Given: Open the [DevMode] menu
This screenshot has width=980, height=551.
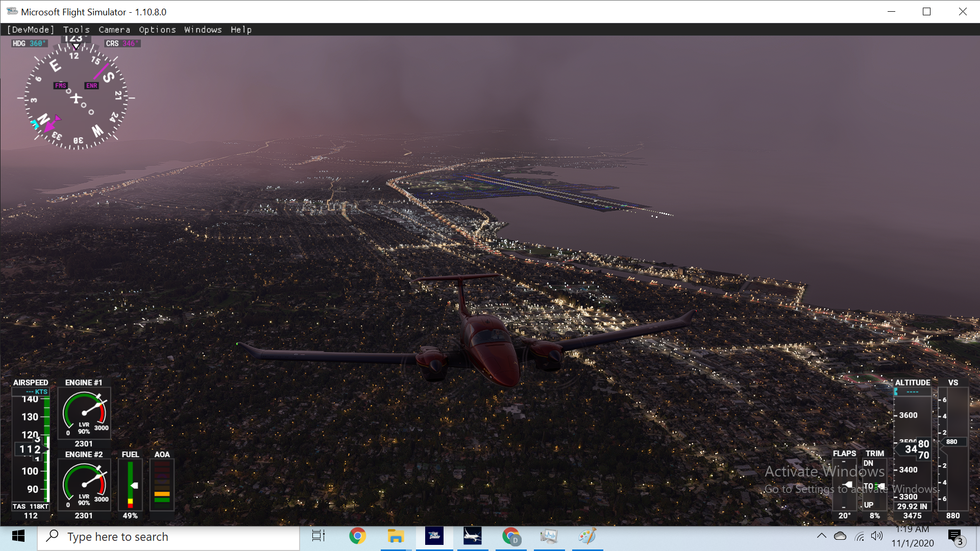Looking at the screenshot, I should (x=31, y=30).
